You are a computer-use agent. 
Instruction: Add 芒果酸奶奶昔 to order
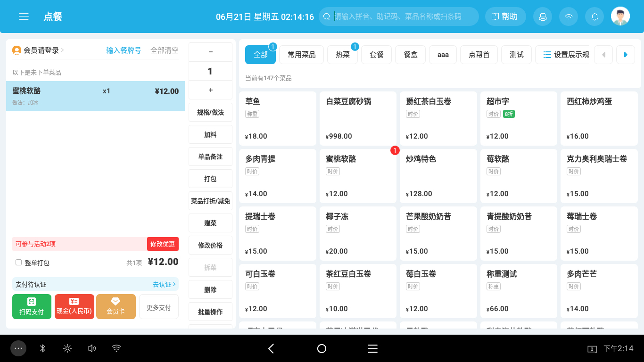coord(438,233)
